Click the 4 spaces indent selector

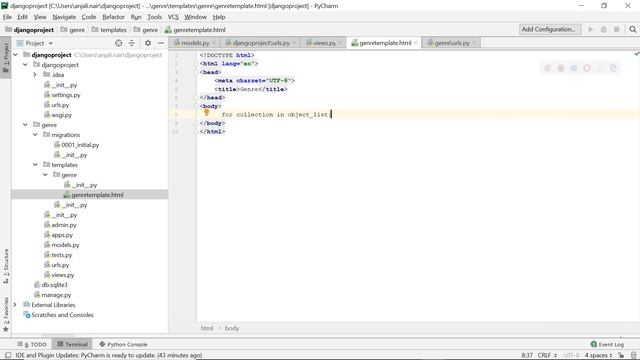click(598, 355)
